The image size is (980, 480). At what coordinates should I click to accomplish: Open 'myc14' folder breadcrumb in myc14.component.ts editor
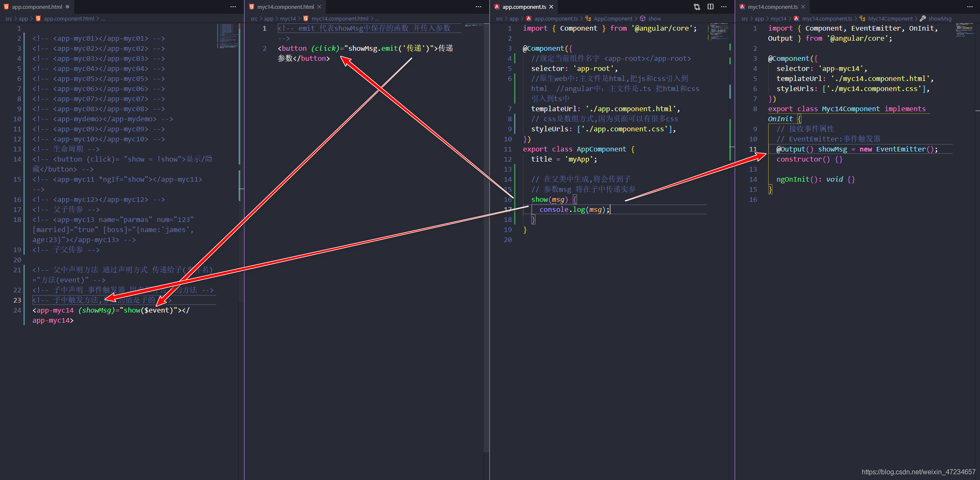tap(778, 18)
